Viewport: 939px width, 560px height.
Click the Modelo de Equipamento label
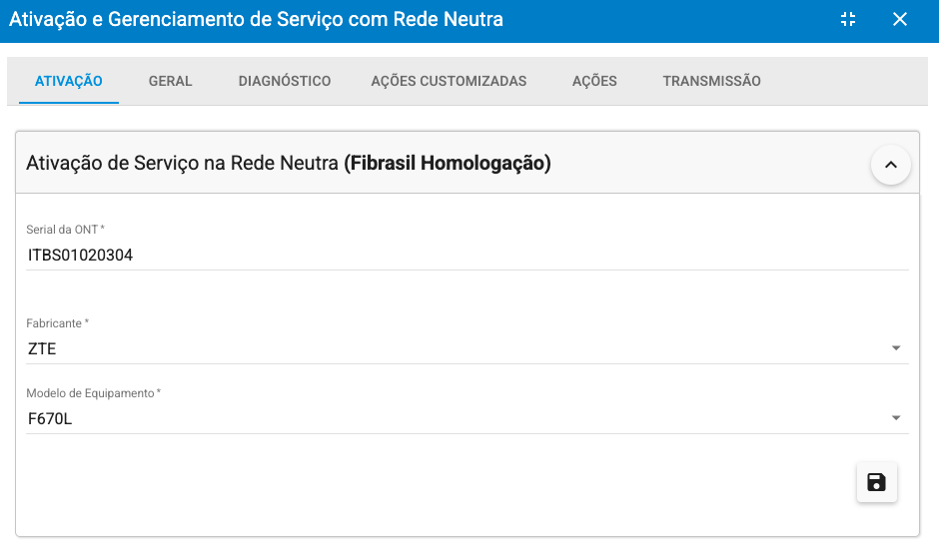(x=93, y=393)
